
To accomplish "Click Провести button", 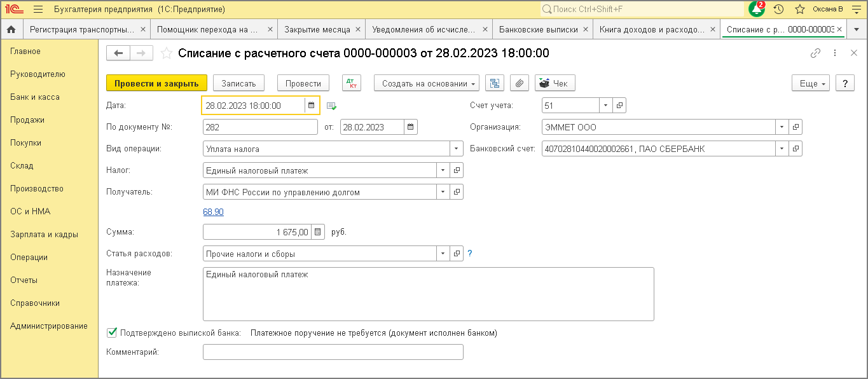I will click(x=303, y=83).
